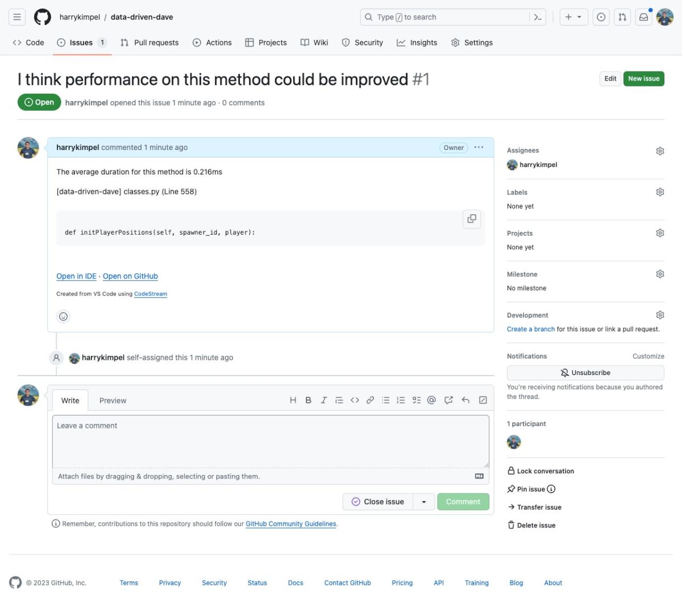Open the create new plus dropdown
Screen dimensions: 682x616
[573, 17]
